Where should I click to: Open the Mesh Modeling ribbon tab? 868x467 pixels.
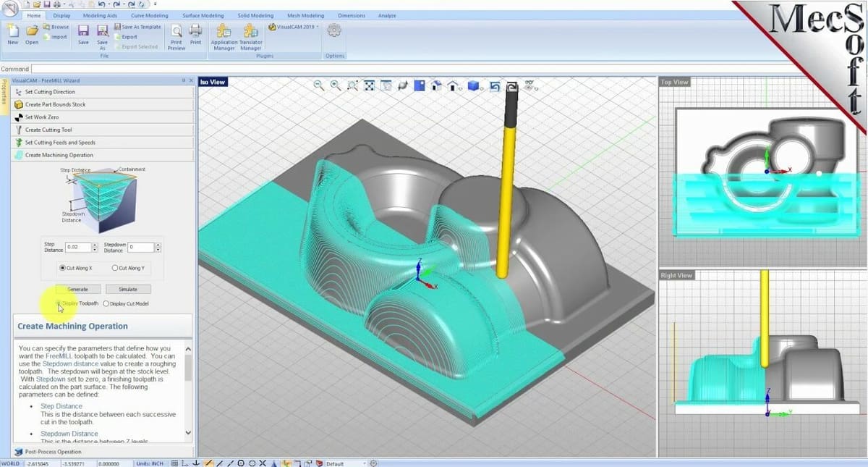pos(305,15)
